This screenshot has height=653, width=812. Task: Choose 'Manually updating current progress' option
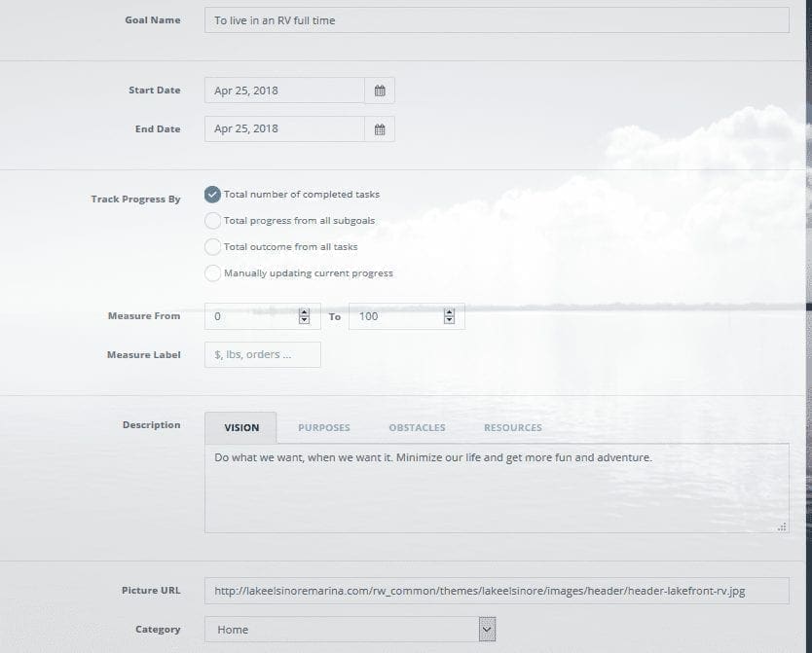[212, 273]
